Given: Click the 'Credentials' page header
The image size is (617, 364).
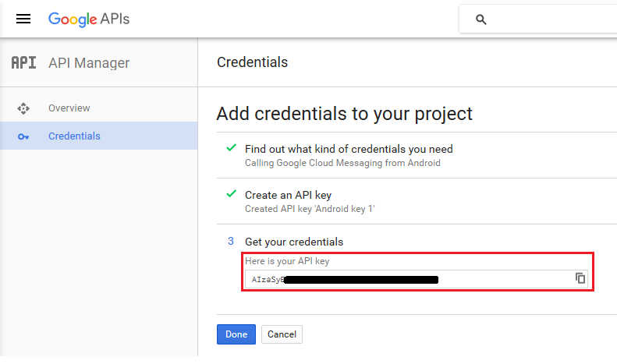Looking at the screenshot, I should click(x=252, y=62).
